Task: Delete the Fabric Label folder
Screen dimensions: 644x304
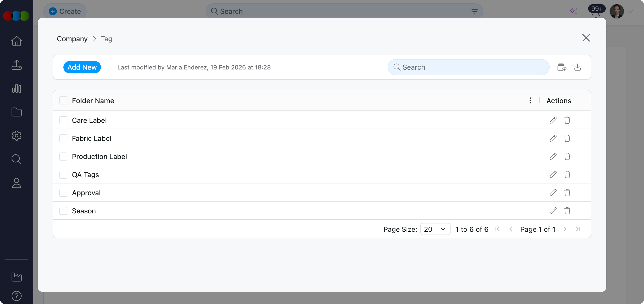Action: [567, 138]
